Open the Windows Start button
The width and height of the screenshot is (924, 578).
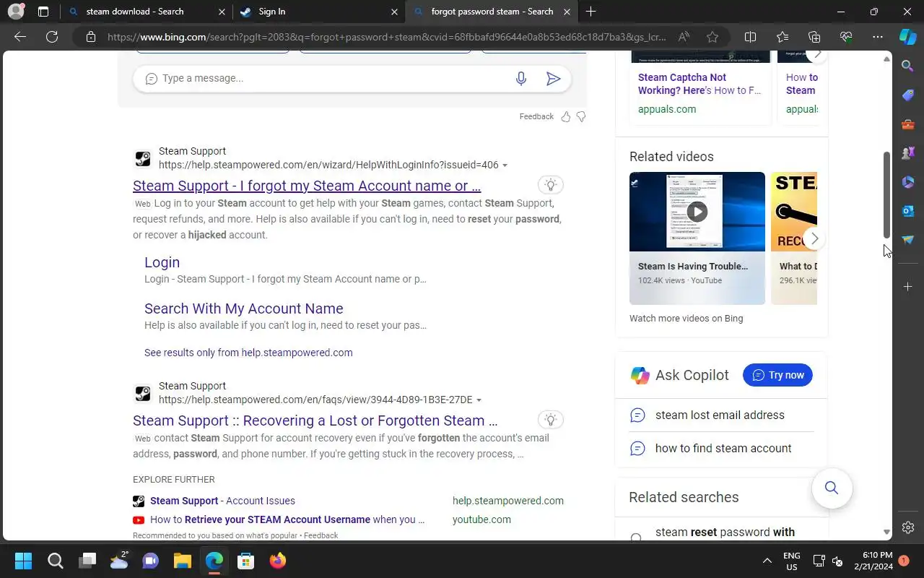point(23,561)
